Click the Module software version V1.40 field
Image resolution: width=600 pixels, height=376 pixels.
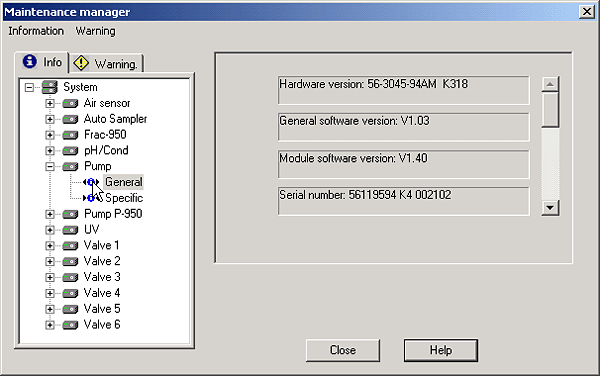click(404, 164)
